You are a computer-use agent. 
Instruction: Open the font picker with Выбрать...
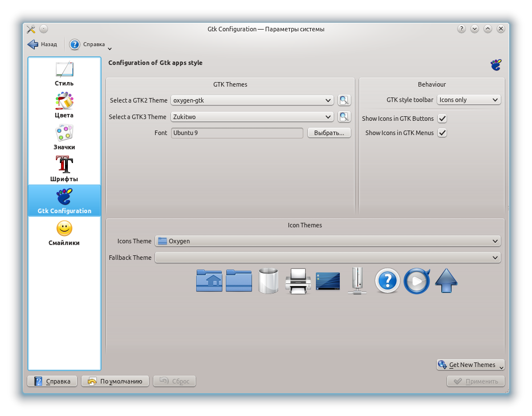tap(329, 133)
